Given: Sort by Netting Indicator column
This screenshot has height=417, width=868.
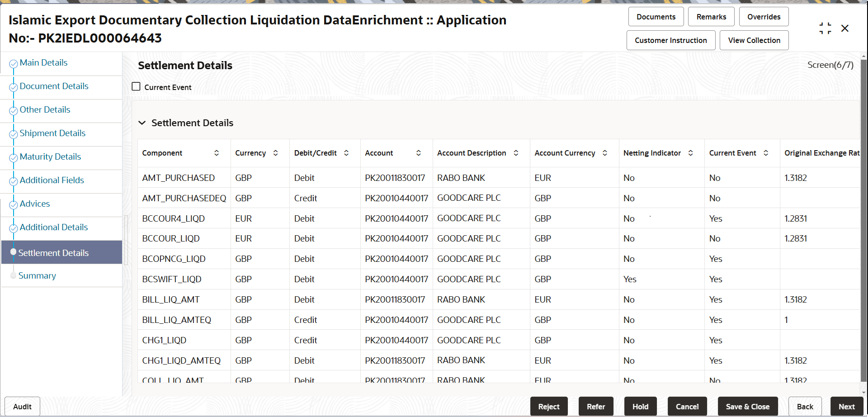Looking at the screenshot, I should (x=691, y=153).
